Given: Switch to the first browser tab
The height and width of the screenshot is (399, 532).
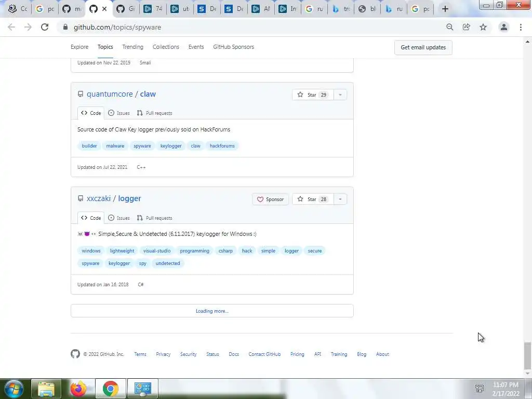Looking at the screenshot, I should (x=18, y=9).
